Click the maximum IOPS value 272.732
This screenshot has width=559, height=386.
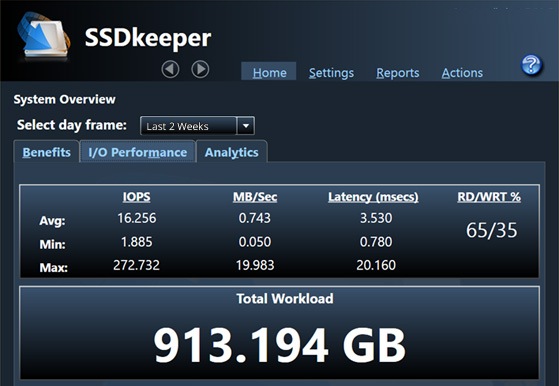pos(137,265)
